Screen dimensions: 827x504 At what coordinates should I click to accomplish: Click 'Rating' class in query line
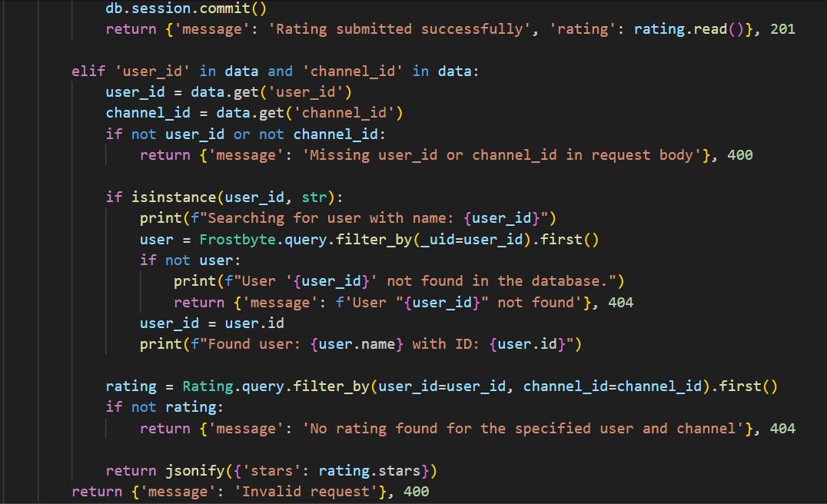click(x=208, y=386)
